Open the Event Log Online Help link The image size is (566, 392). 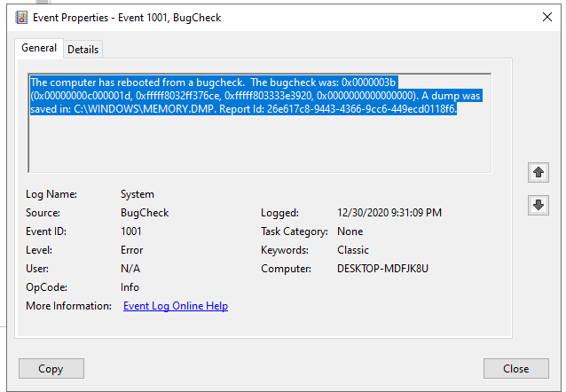pyautogui.click(x=176, y=306)
